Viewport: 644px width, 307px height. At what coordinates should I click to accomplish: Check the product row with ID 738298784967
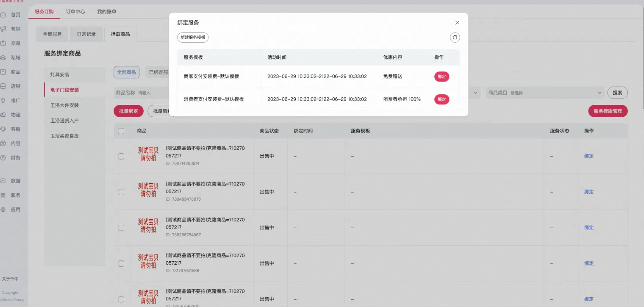pyautogui.click(x=121, y=228)
